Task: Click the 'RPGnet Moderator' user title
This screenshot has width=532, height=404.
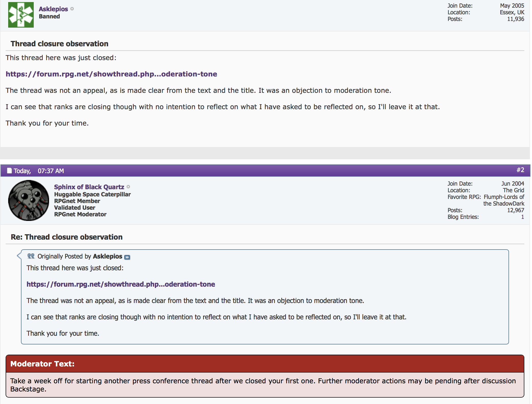Action: point(80,214)
